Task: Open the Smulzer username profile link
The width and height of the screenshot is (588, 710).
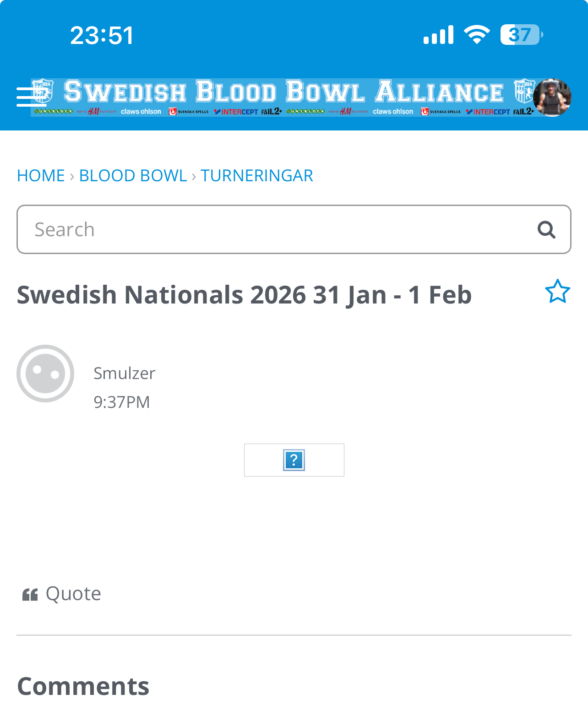Action: click(x=124, y=374)
